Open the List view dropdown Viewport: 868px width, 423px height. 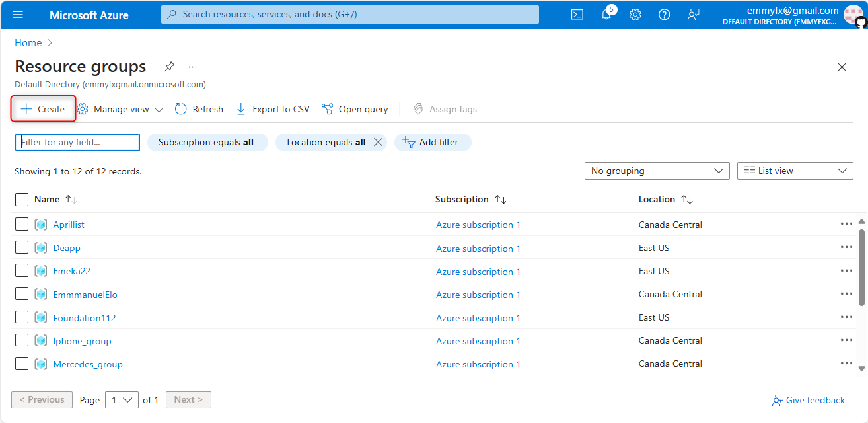(x=795, y=171)
